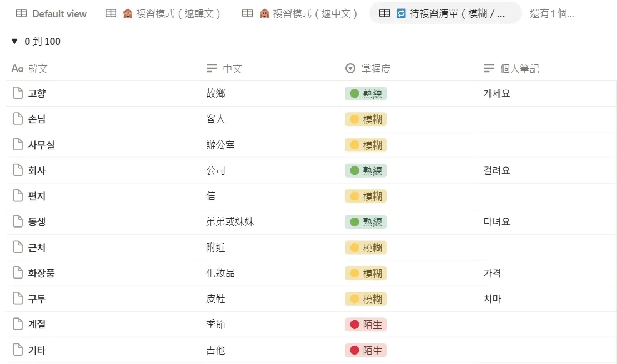Click the 模糊 tag in 손님 row
This screenshot has width=617, height=364.
tap(365, 119)
